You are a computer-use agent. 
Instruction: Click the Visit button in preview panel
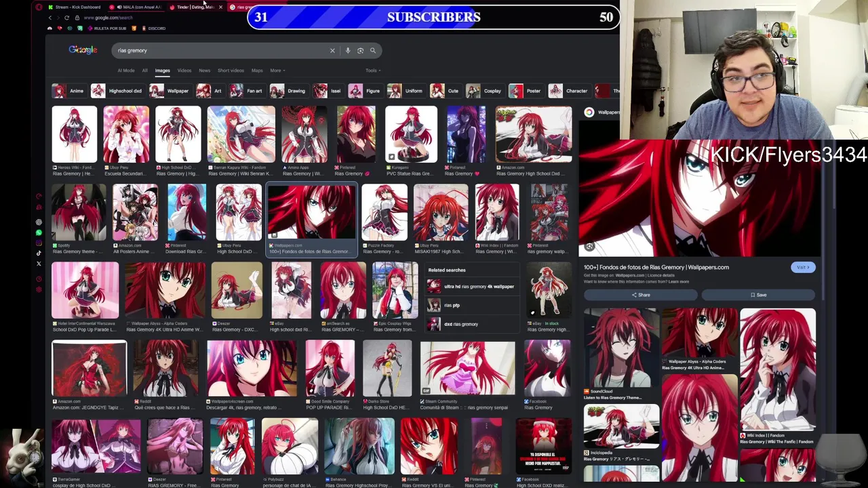coord(803,267)
